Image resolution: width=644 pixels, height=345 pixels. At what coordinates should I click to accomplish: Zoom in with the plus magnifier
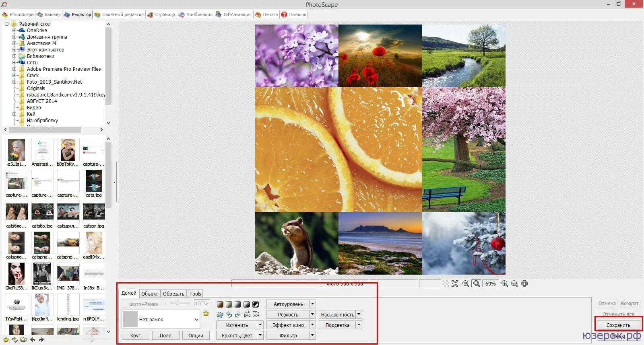(x=505, y=283)
